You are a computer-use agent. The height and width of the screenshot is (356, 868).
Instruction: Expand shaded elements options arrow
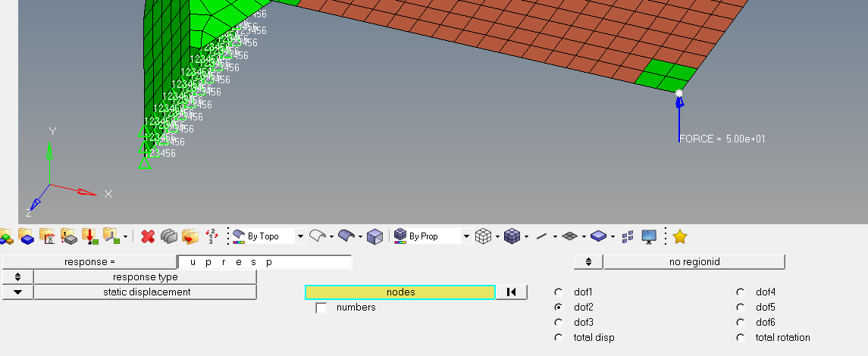tap(526, 236)
